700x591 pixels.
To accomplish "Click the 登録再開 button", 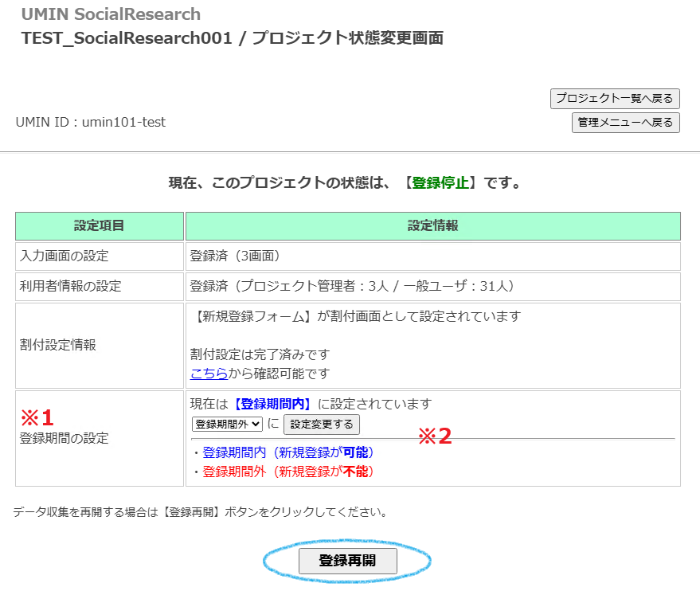I will click(347, 561).
